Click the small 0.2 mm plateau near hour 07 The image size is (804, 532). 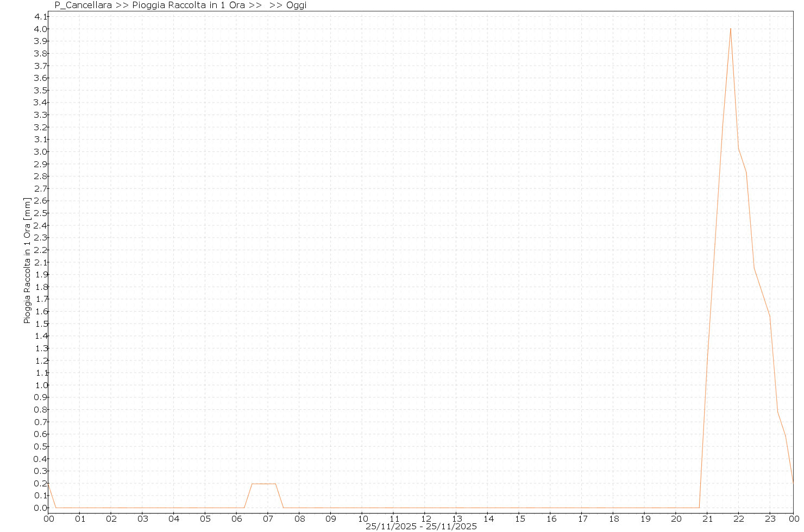[263, 484]
